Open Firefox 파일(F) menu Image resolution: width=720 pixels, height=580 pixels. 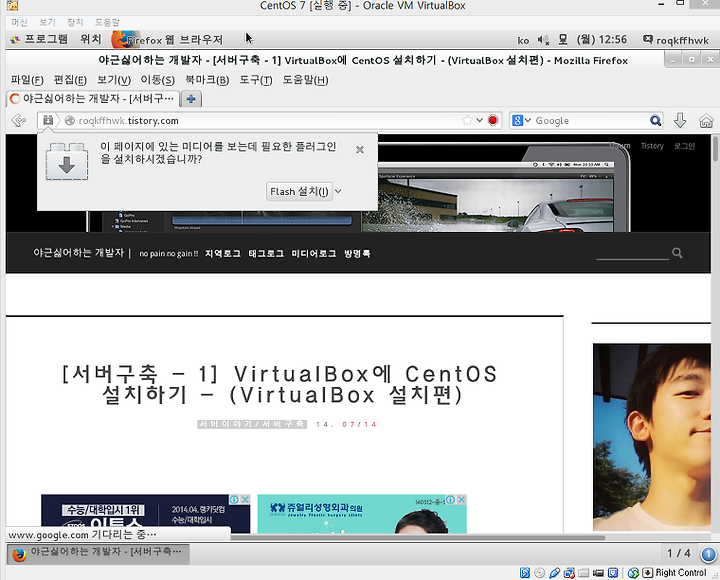point(27,80)
